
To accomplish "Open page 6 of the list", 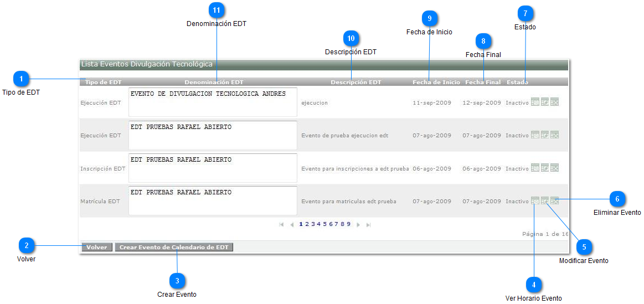I will pyautogui.click(x=331, y=224).
